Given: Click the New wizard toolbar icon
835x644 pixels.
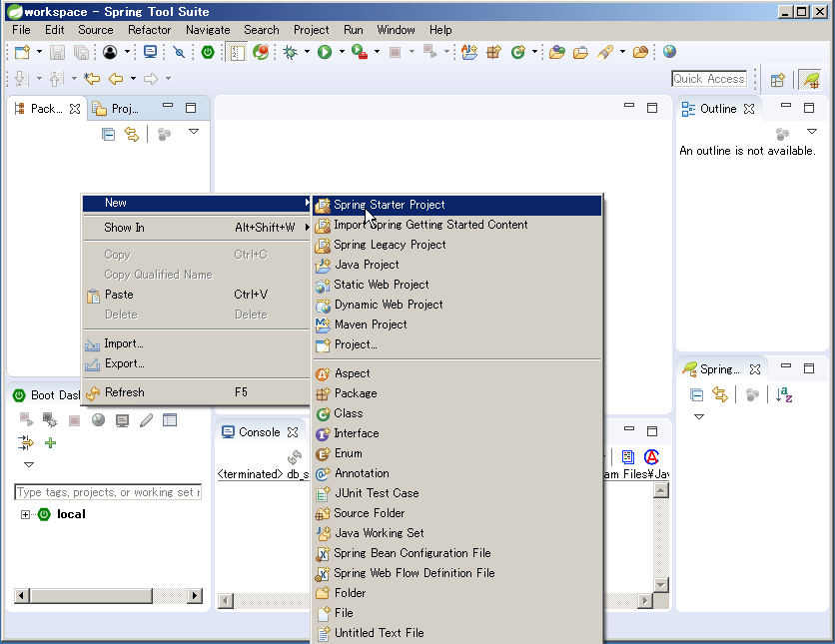Looking at the screenshot, I should (x=22, y=52).
